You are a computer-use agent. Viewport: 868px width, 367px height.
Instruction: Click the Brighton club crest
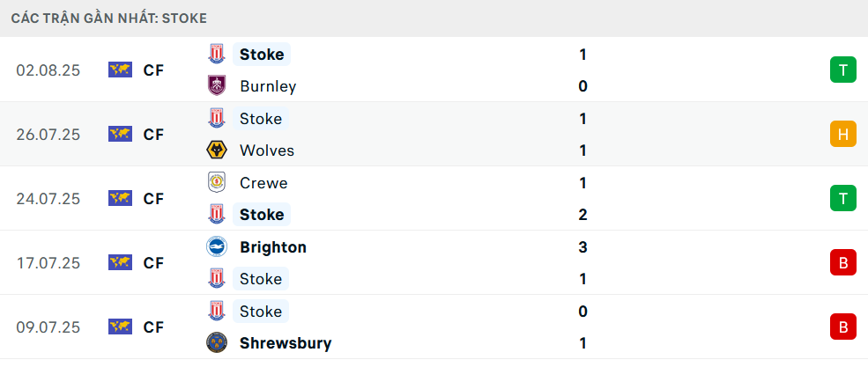tap(216, 247)
